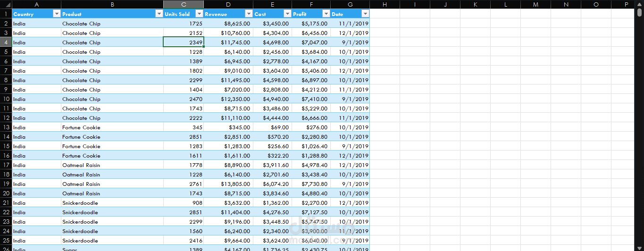
Task: Click Revenue cell $2,851.00
Action: point(228,136)
